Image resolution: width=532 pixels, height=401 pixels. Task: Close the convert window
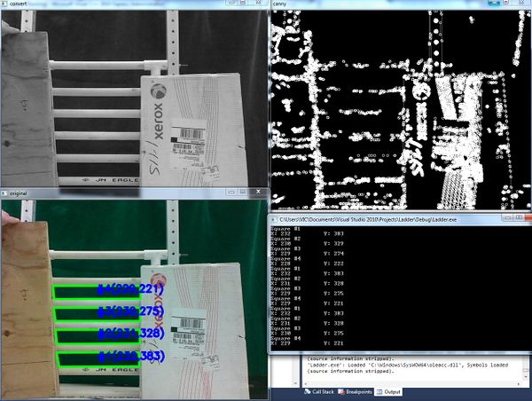[258, 3]
